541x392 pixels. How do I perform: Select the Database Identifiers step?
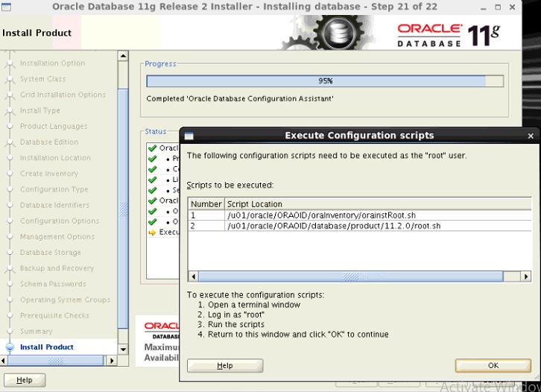coord(54,205)
